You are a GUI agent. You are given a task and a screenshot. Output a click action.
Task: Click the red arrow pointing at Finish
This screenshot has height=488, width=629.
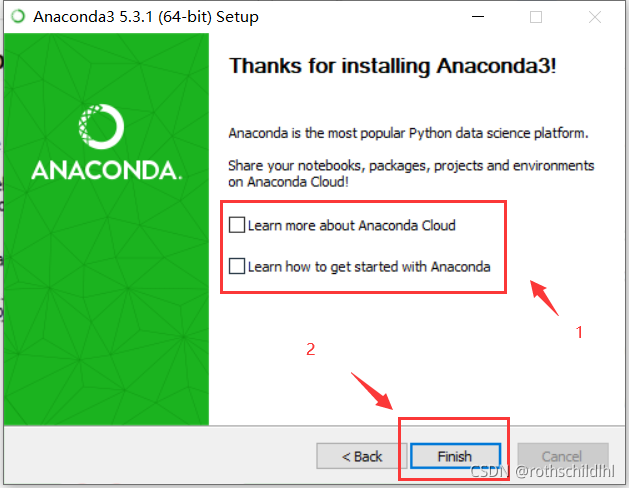pos(372,391)
